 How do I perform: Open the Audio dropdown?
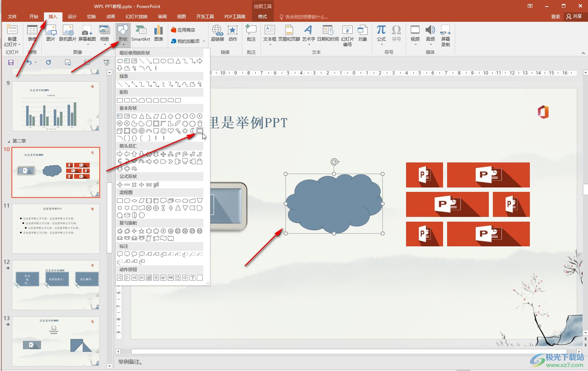(x=430, y=45)
